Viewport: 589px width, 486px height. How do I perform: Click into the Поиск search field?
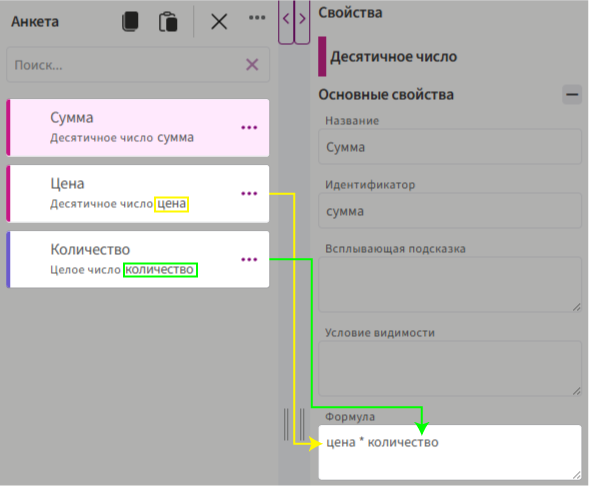click(138, 65)
